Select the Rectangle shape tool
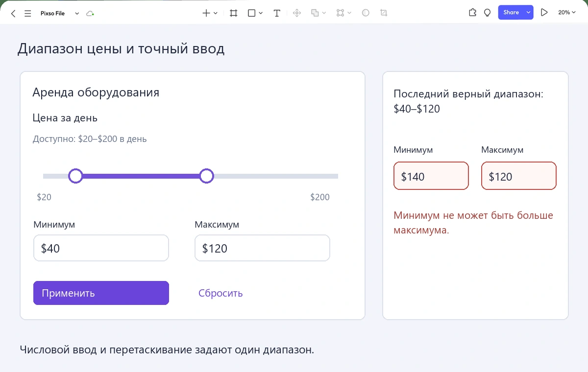Viewport: 588px width, 372px height. [251, 13]
